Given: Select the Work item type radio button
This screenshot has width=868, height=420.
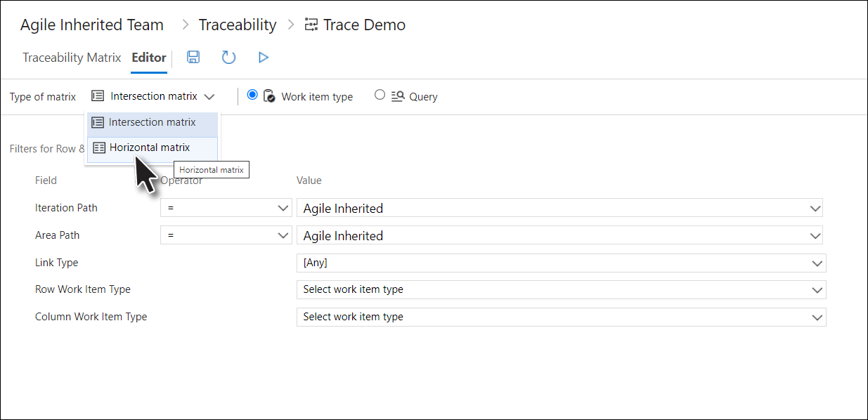Looking at the screenshot, I should coord(252,95).
